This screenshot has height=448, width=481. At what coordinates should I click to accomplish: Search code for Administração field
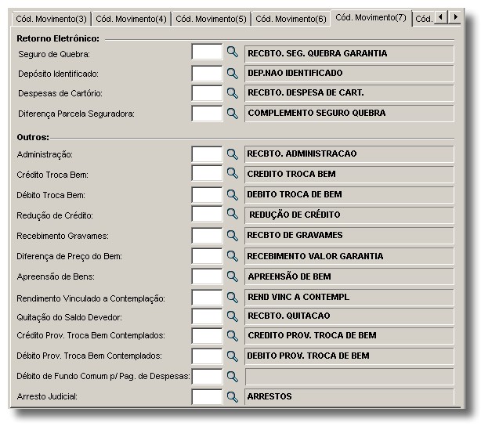coord(232,154)
